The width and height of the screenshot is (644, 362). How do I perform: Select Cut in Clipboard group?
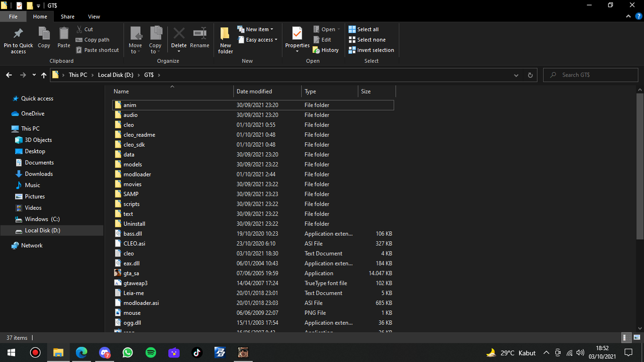point(85,29)
